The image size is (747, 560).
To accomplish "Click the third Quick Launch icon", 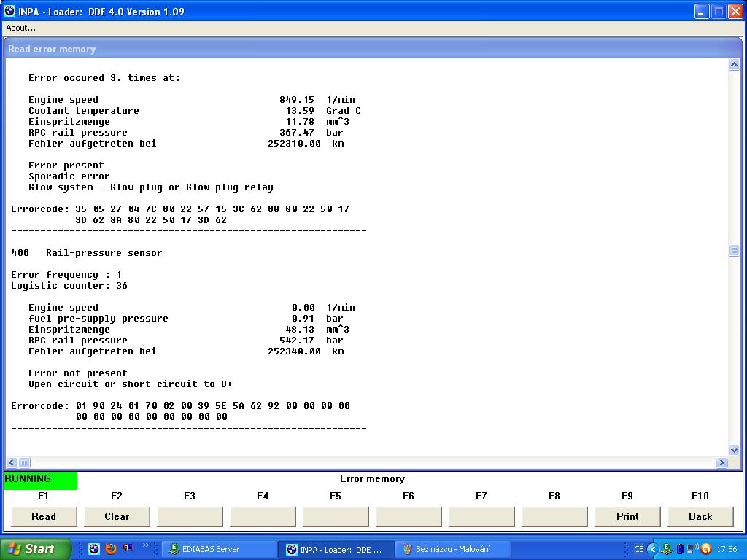I will coord(128,548).
